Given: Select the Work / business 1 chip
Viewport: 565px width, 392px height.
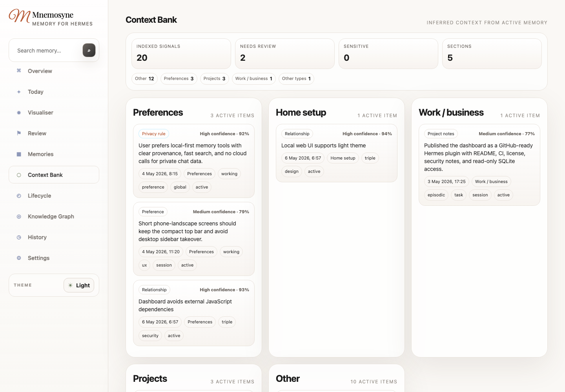Looking at the screenshot, I should tap(253, 79).
